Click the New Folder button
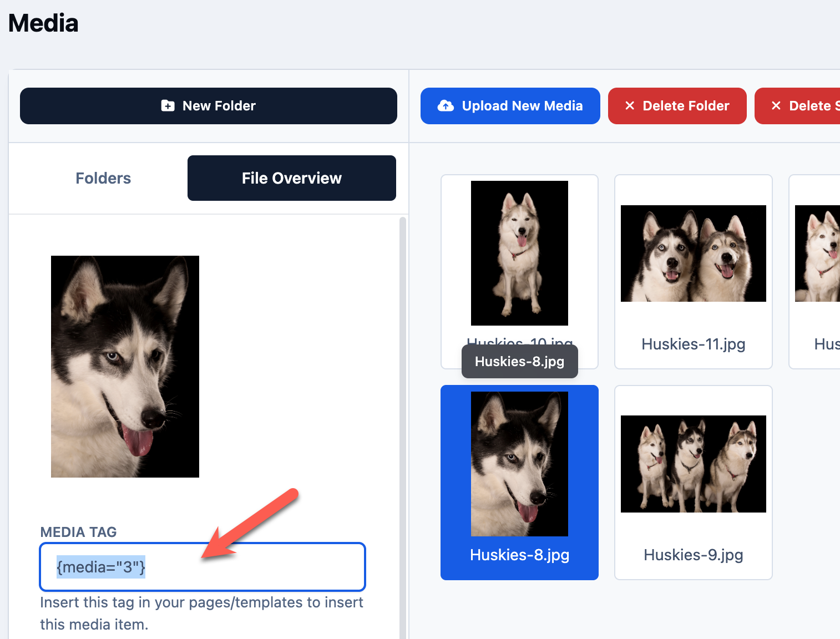The width and height of the screenshot is (840, 639). pos(209,106)
